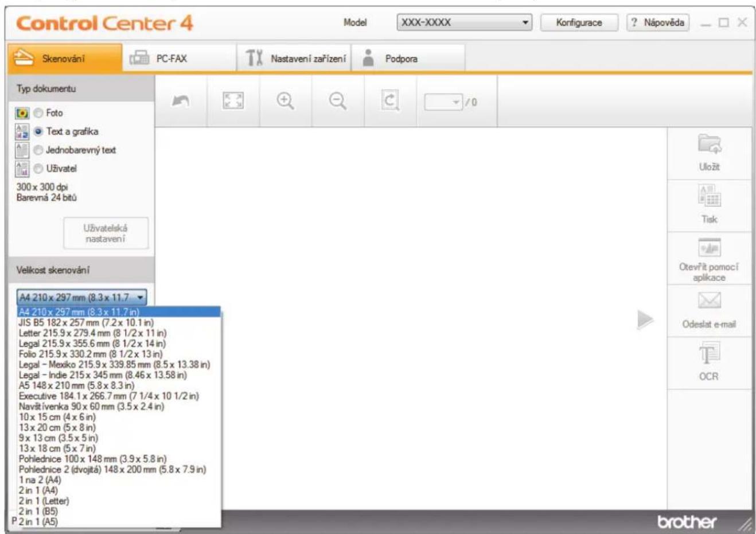Image resolution: width=756 pixels, height=534 pixels.
Task: Zoom out with the minus magnifier
Action: 338,102
